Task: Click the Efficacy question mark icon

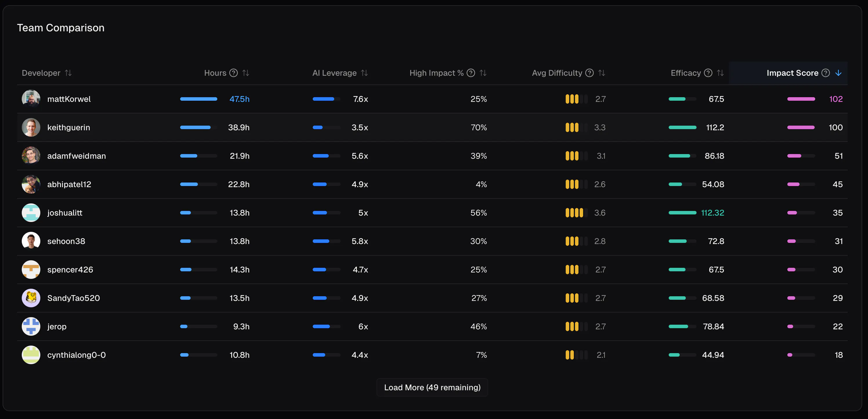Action: pyautogui.click(x=708, y=73)
